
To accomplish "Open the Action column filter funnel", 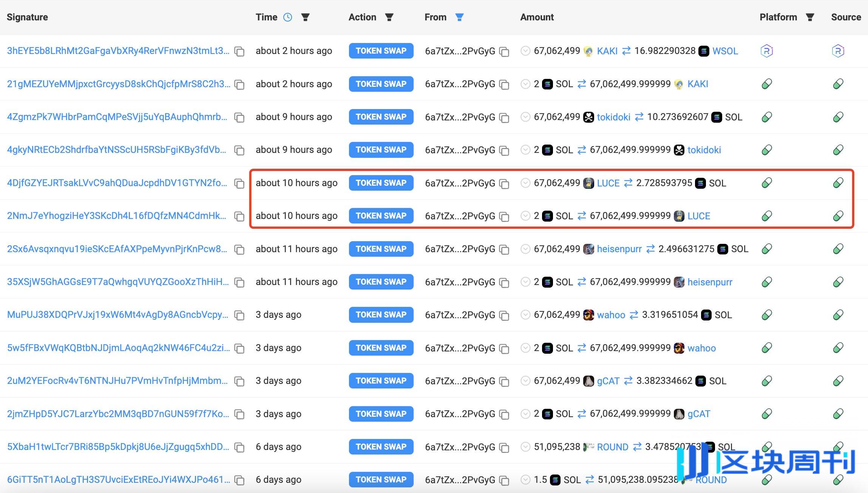I will tap(389, 17).
